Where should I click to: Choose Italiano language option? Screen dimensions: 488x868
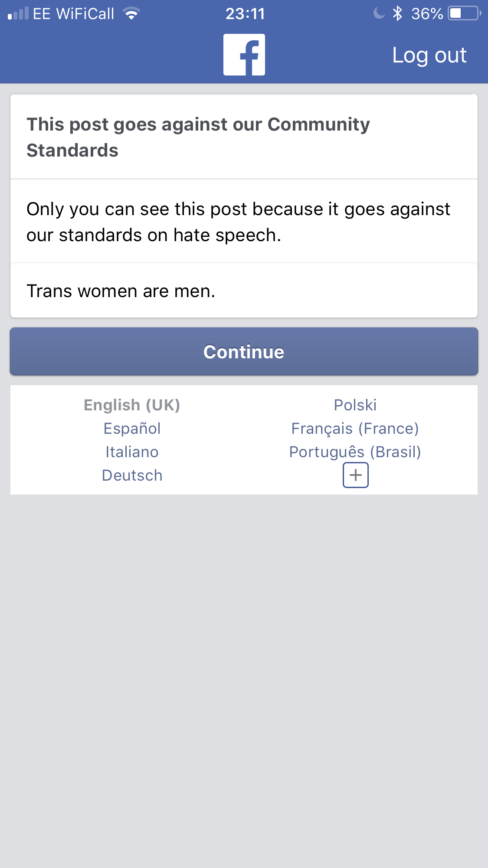132,452
